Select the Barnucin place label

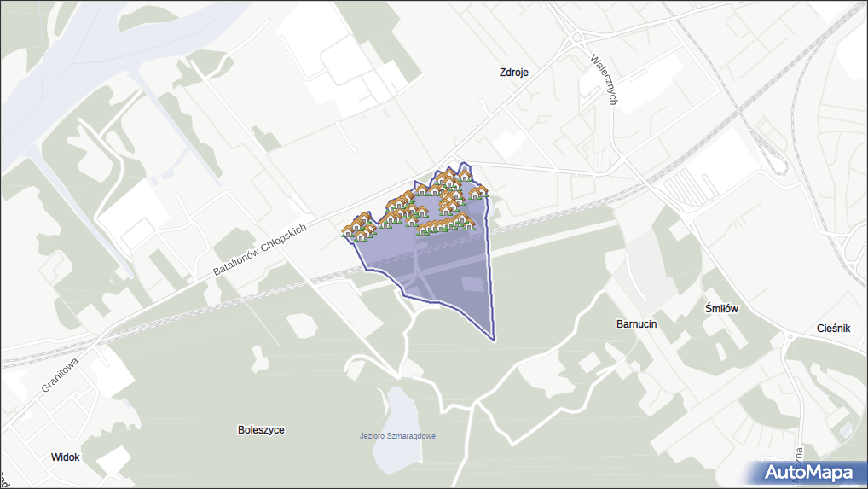click(636, 324)
